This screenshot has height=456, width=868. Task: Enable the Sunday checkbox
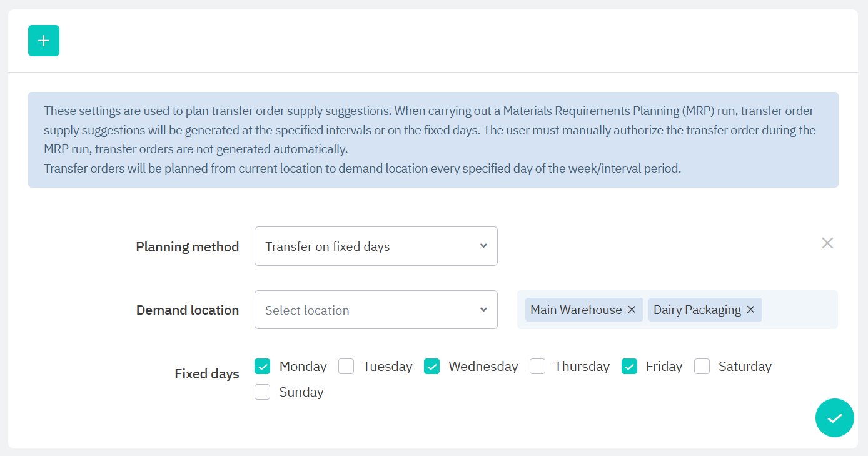263,392
